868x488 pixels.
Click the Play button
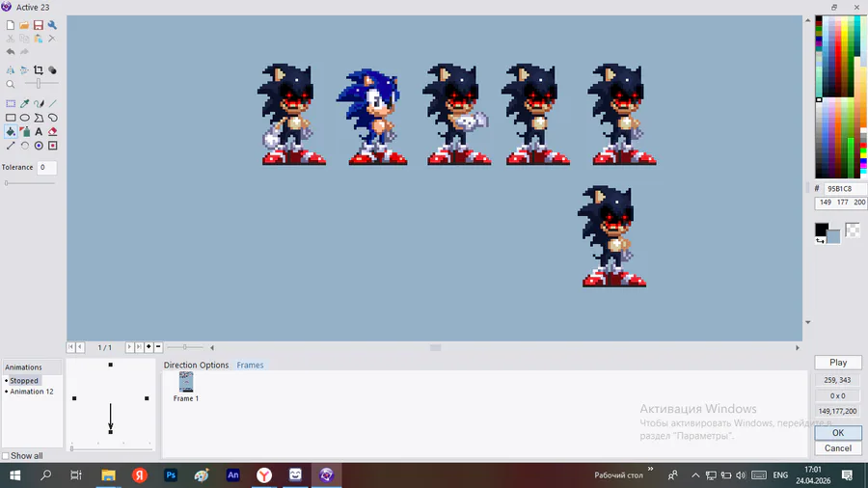838,363
